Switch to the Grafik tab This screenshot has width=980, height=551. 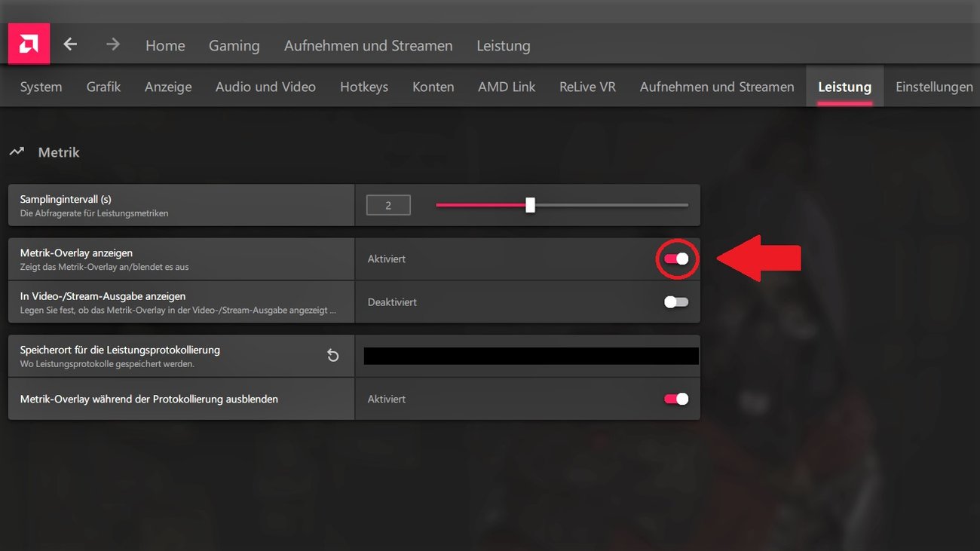pyautogui.click(x=103, y=87)
